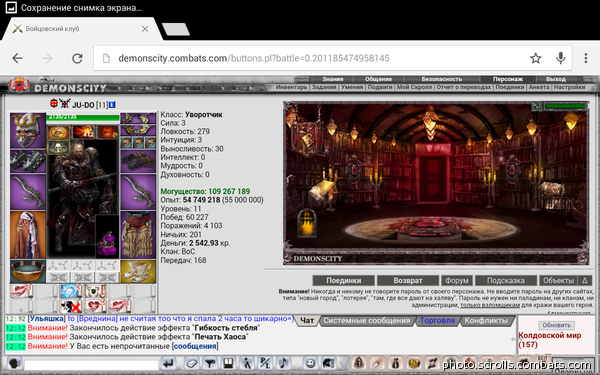
Task: Switch to the Системные сообщения tab
Action: coord(367,321)
